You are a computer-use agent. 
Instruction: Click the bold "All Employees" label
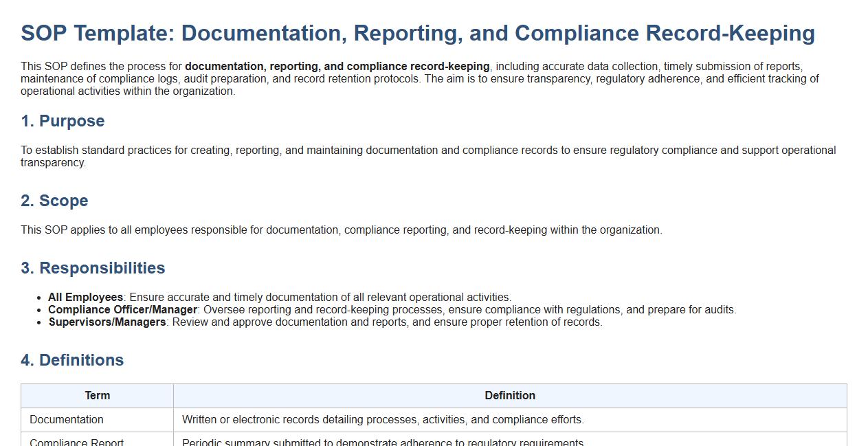coord(85,298)
